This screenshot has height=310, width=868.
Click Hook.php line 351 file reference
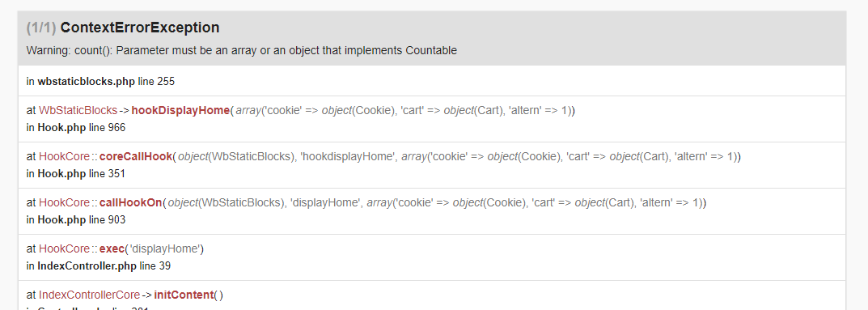76,173
